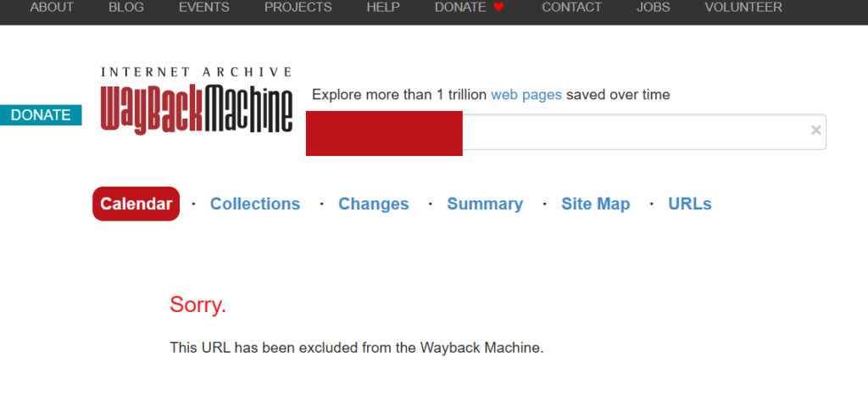Open the ABOUT menu item

[52, 7]
